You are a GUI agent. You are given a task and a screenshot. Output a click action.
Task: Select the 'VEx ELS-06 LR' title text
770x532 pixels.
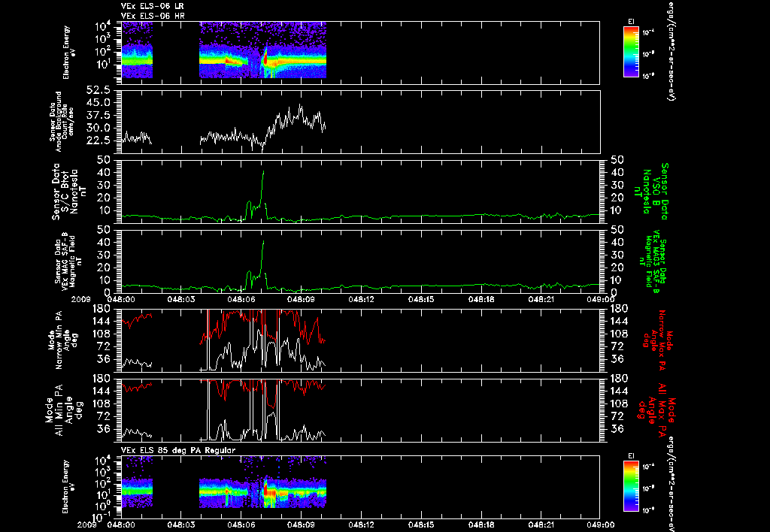click(x=152, y=6)
